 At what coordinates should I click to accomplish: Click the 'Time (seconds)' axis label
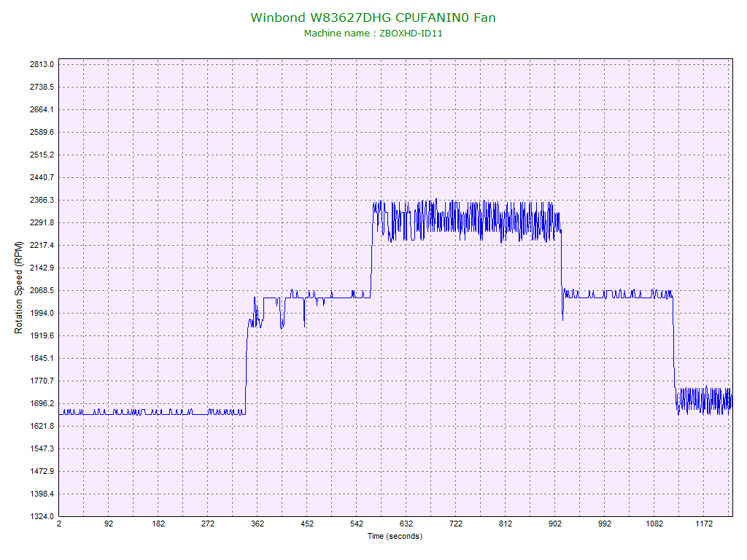[x=395, y=536]
